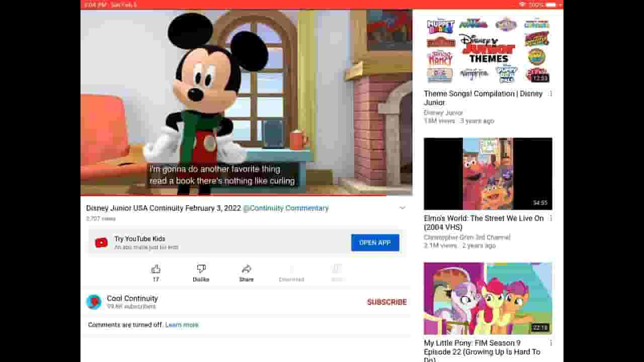Open the Share arrow icon
Screen dimensions: 644x362
click(247, 269)
